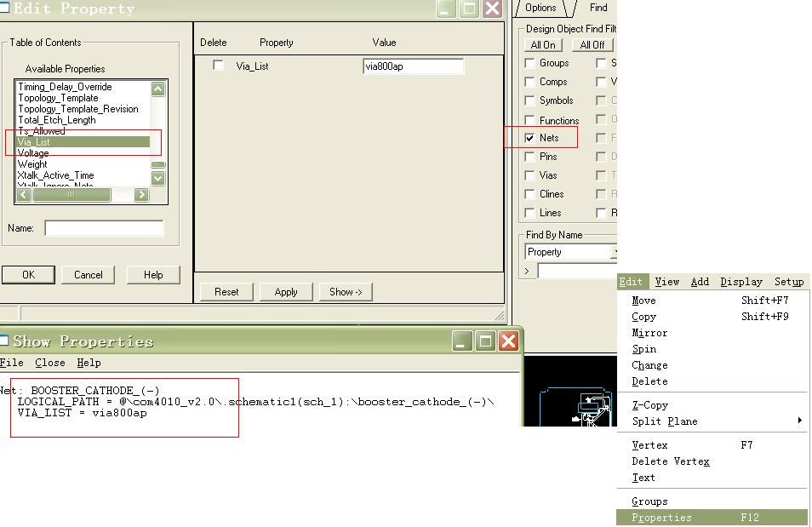The height and width of the screenshot is (527, 812).
Task: Open the Find By Name Property dropdown
Action: [x=613, y=252]
